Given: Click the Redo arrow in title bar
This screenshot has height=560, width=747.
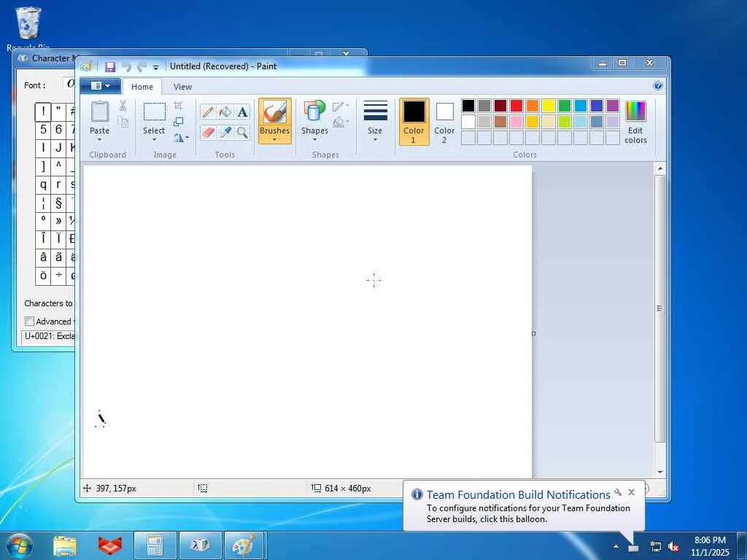Looking at the screenshot, I should coord(142,66).
